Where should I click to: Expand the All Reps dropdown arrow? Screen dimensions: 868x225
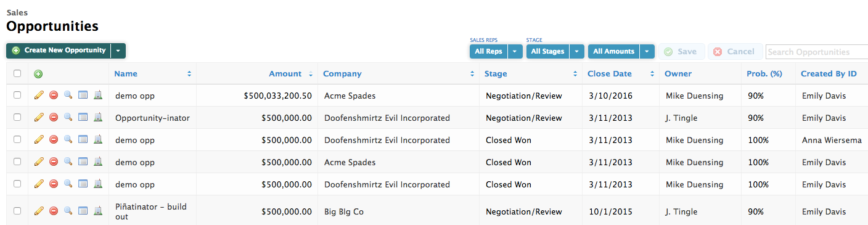pyautogui.click(x=515, y=52)
